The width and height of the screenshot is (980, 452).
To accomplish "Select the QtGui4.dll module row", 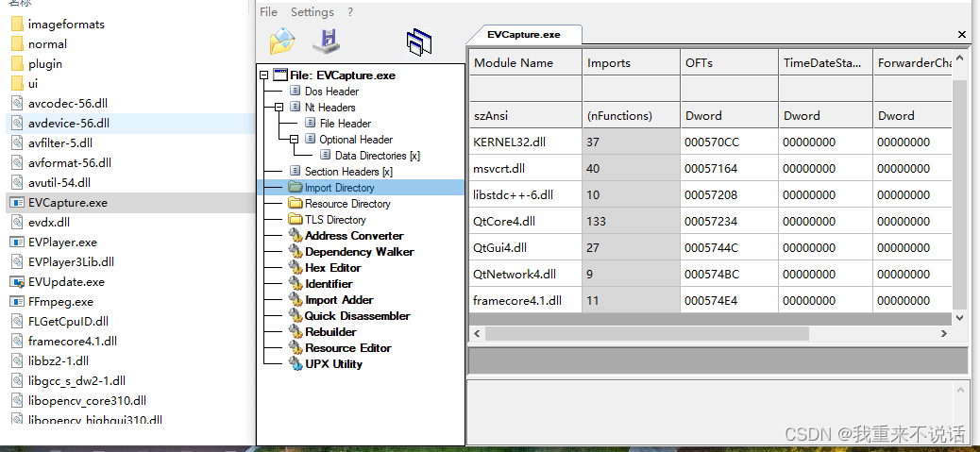I will click(710, 248).
